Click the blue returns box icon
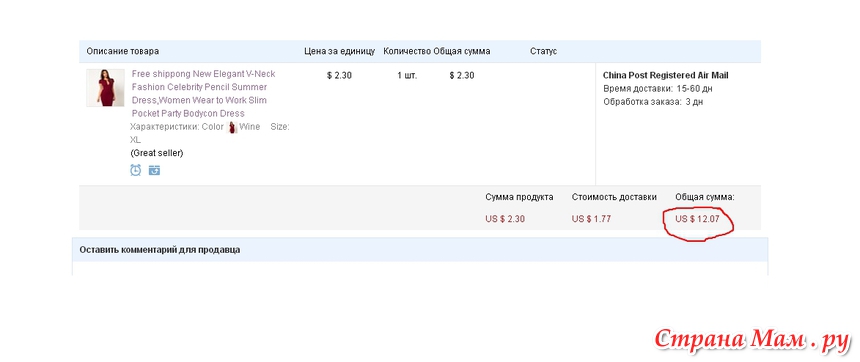Viewport: 860px width, 362px height. tap(154, 171)
